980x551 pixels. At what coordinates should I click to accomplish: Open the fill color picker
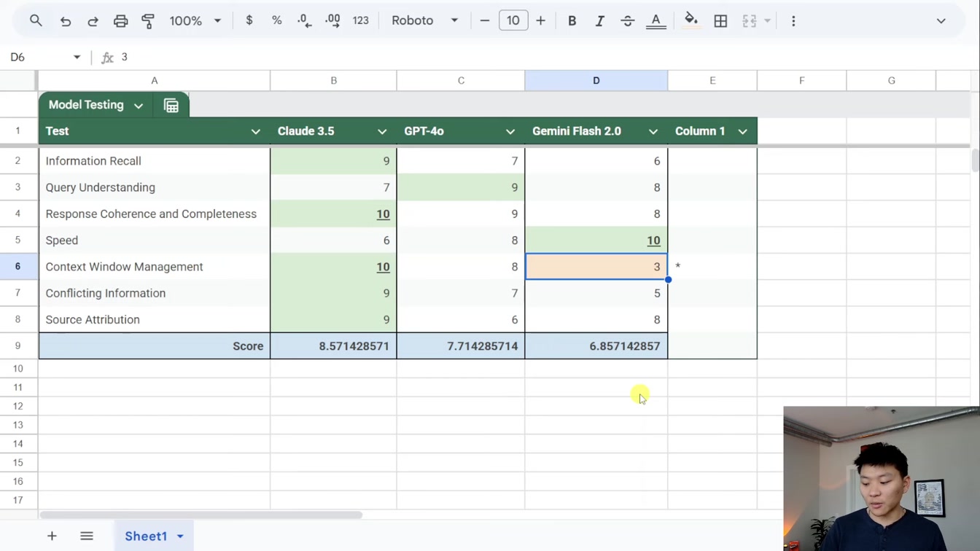tap(691, 21)
